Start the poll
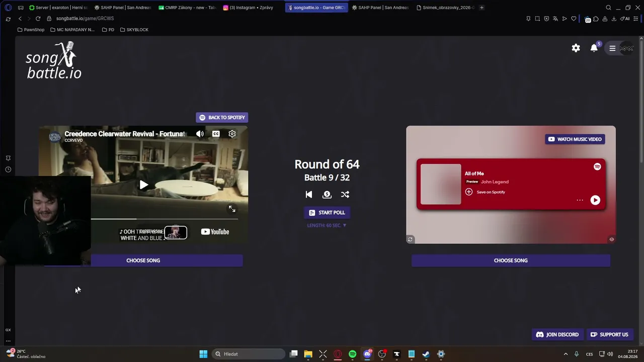The image size is (644, 362). (327, 213)
